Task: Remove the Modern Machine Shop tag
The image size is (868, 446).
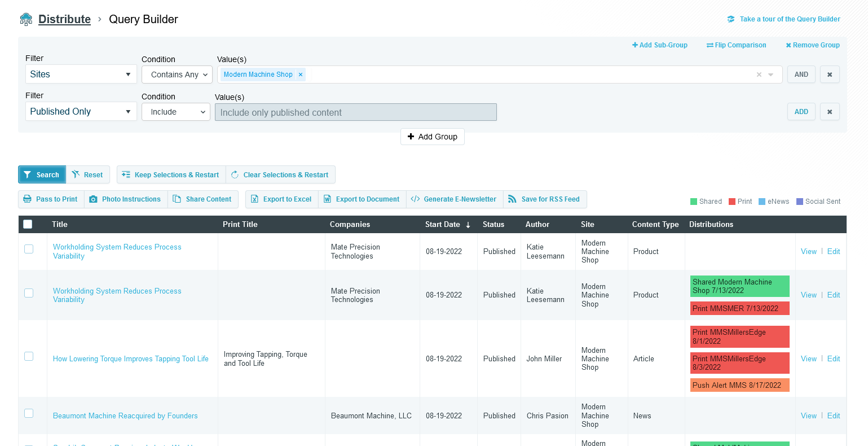Action: [301, 75]
